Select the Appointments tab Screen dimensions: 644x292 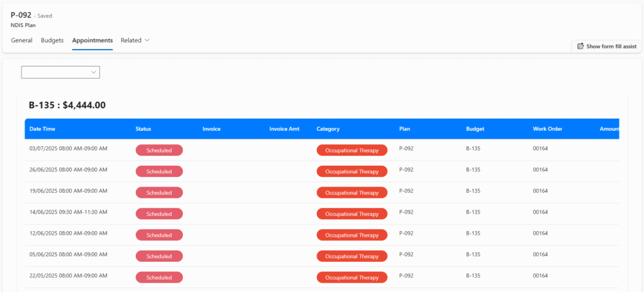tap(92, 40)
